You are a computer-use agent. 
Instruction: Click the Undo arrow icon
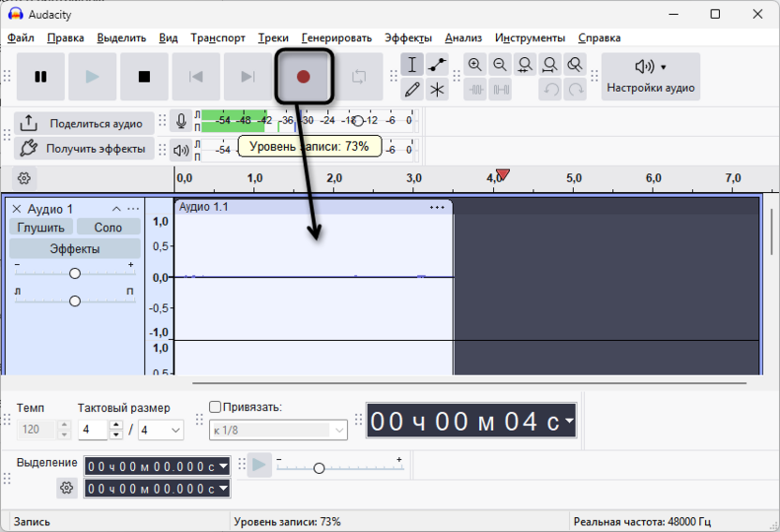tap(549, 90)
